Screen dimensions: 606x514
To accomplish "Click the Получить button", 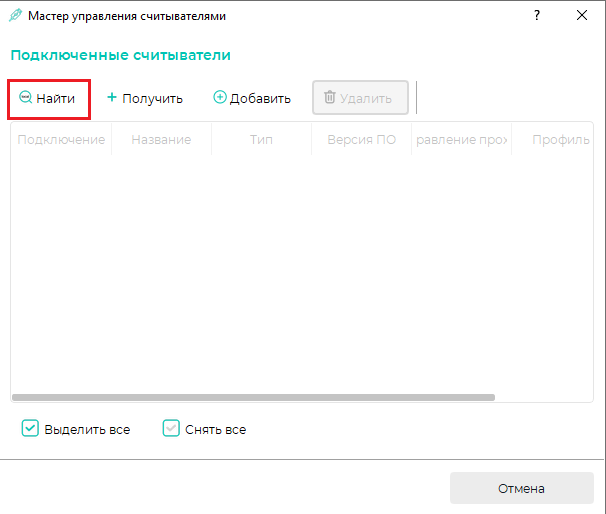I will point(145,99).
